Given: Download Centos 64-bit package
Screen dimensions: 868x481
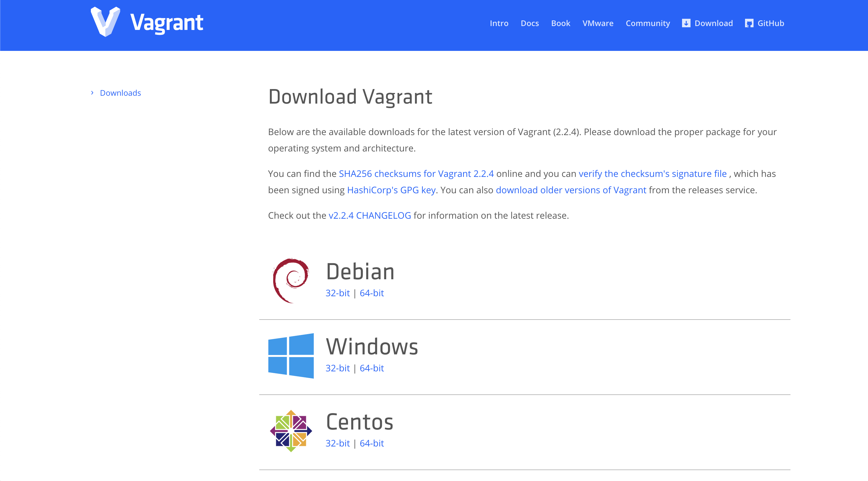Looking at the screenshot, I should [x=372, y=443].
